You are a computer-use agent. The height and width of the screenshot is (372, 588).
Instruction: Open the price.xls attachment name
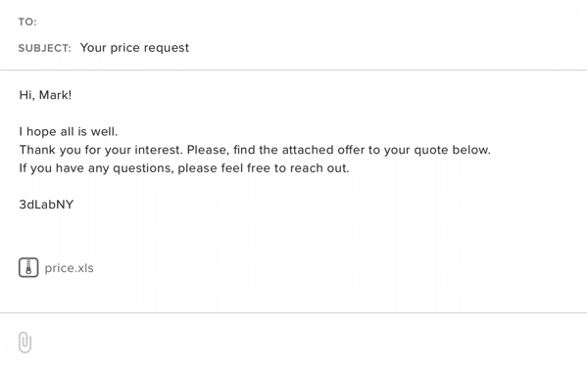coord(69,268)
